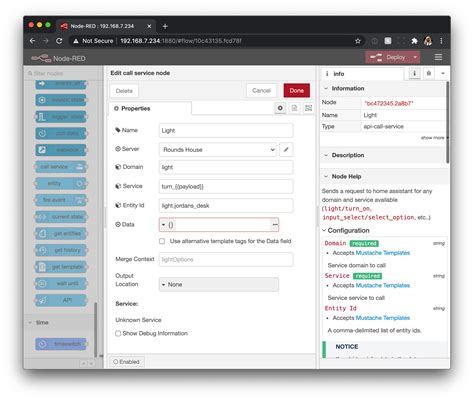Open a new browser tab
The height and width of the screenshot is (400, 474).
[165, 26]
